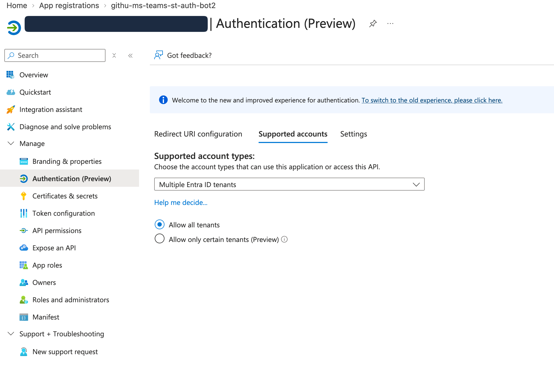Click into the sidebar Search field
Viewport: 554px width, 392px height.
coord(55,55)
